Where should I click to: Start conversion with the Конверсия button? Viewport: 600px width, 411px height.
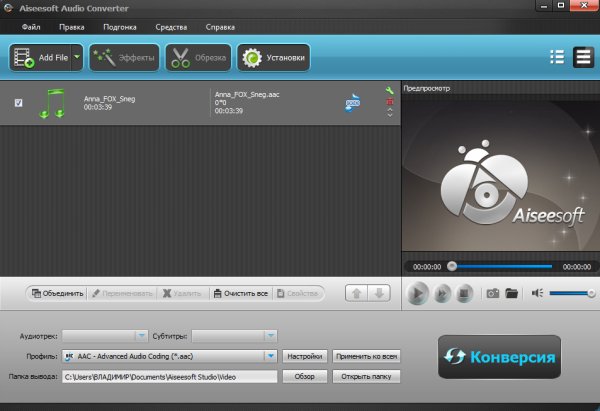tap(499, 357)
